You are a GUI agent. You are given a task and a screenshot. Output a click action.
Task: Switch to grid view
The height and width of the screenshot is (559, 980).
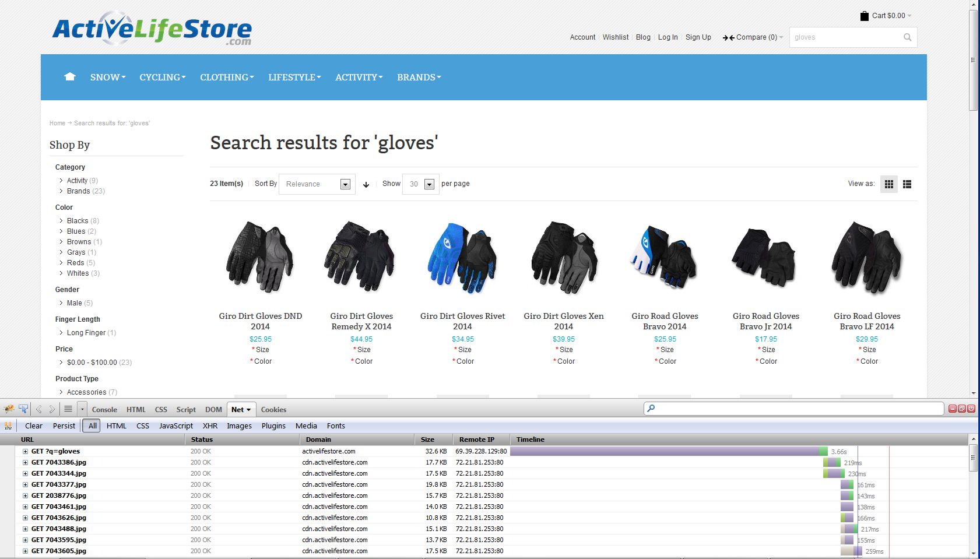889,184
